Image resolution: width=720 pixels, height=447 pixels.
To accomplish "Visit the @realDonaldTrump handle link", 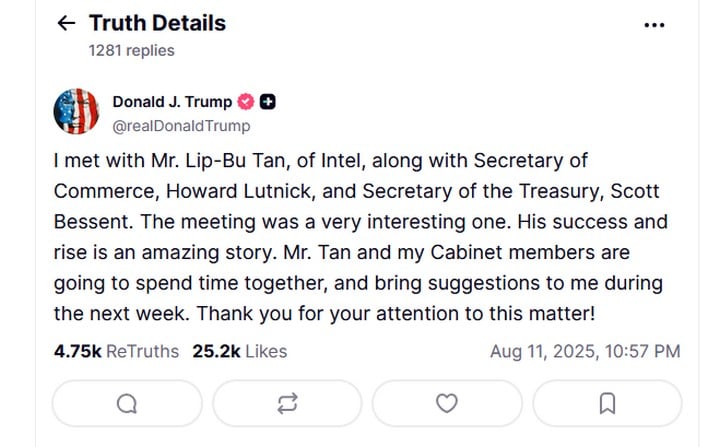I will click(181, 126).
